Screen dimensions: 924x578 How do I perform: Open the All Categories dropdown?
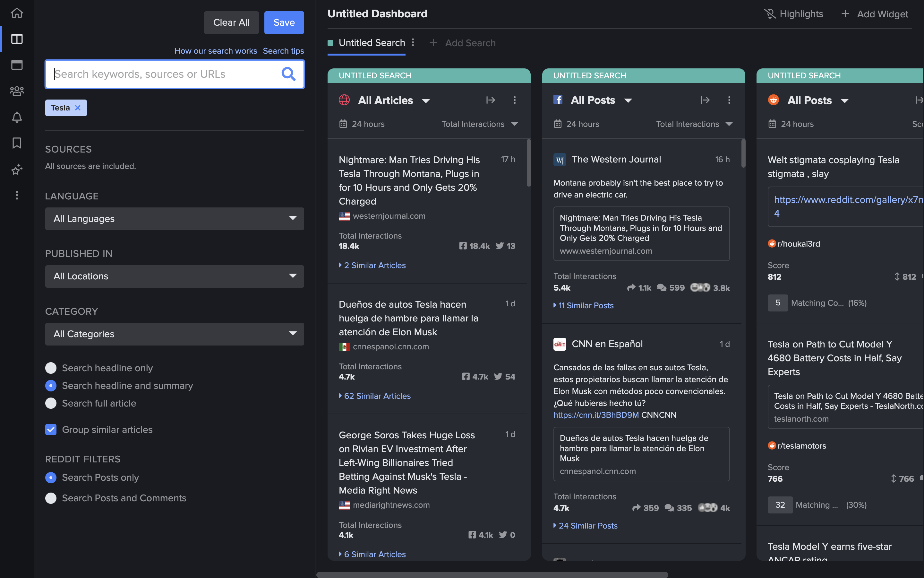175,334
